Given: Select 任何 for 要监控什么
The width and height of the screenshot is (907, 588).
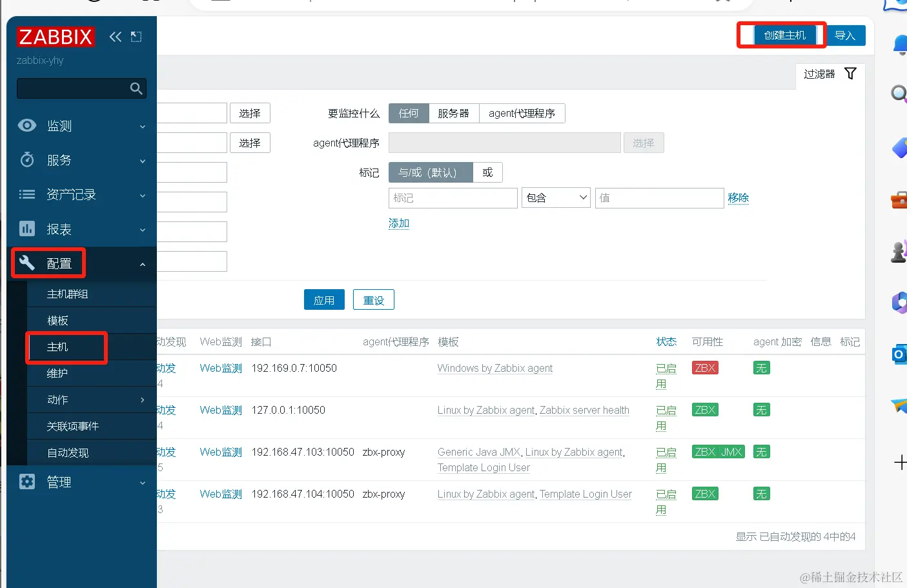Looking at the screenshot, I should point(409,114).
